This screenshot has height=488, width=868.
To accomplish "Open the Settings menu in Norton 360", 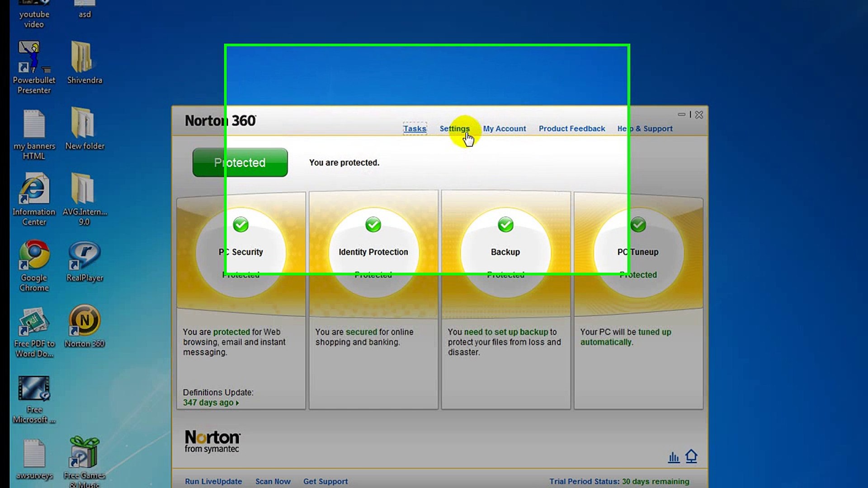I will pos(455,129).
